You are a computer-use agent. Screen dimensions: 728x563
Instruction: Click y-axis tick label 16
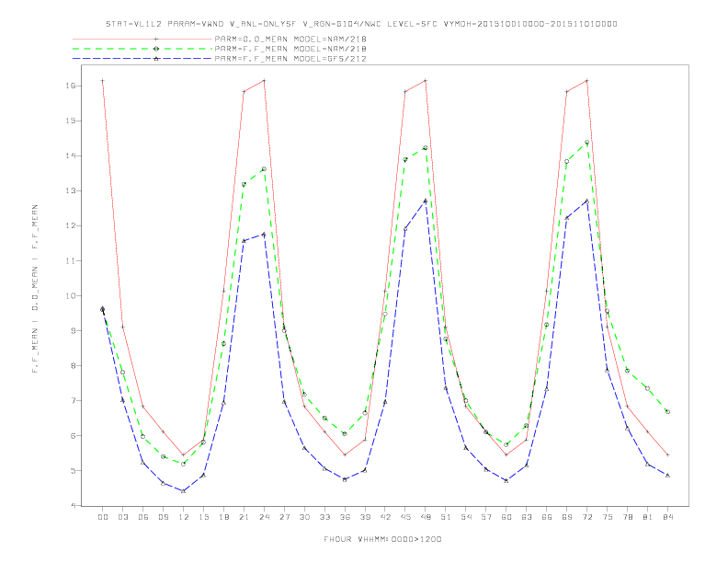[71, 86]
